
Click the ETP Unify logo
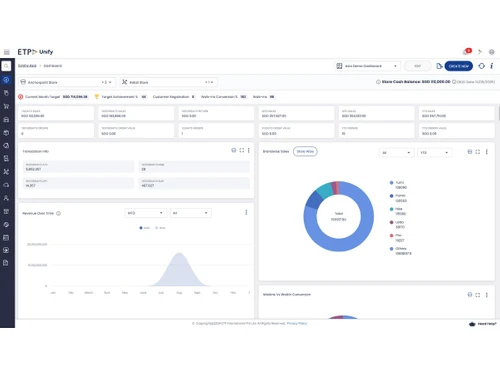(x=35, y=52)
